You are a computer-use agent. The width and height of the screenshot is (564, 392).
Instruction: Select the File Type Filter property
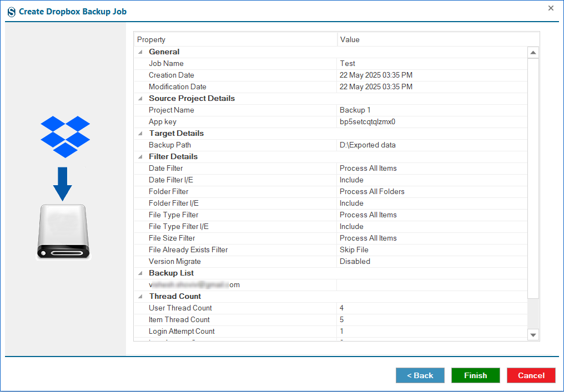[173, 215]
